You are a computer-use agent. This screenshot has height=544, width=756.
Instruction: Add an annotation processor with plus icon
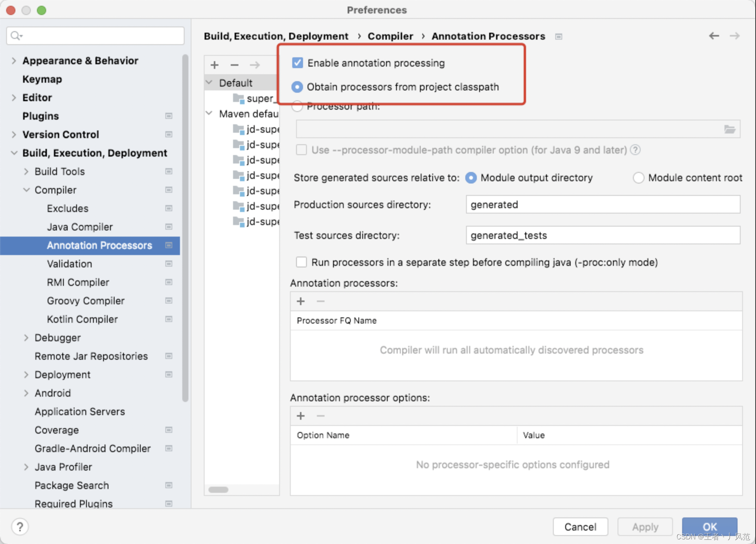pos(301,301)
